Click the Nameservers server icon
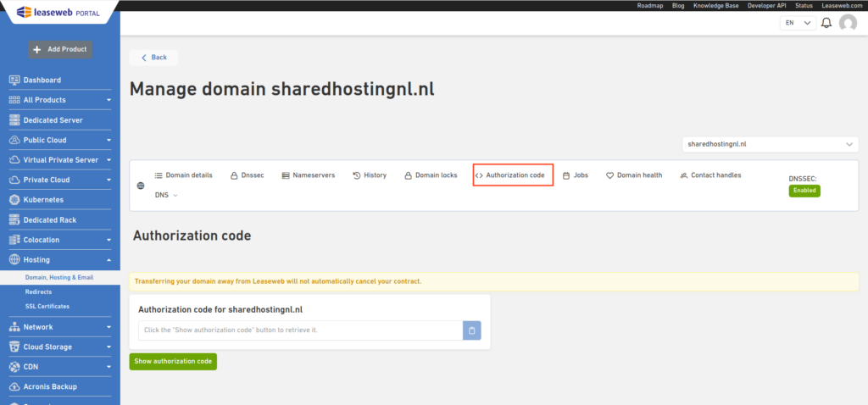Screen dimensions: 868x405 pyautogui.click(x=286, y=175)
